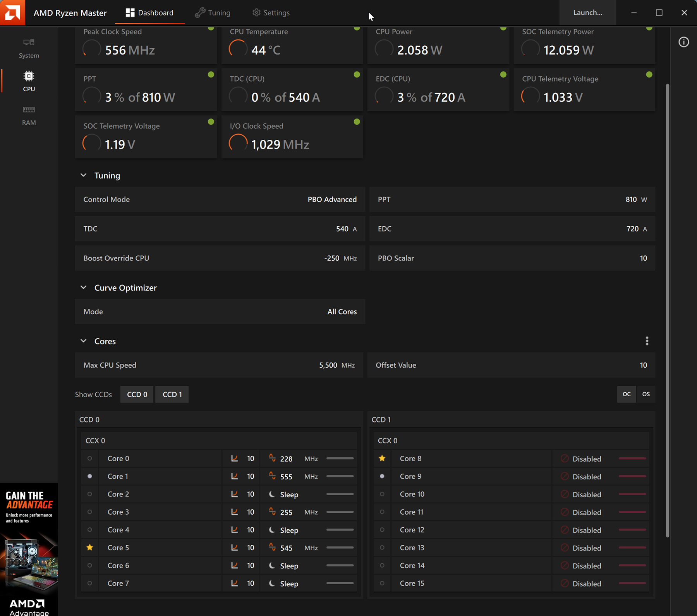
Task: Click the Gain the Advantage ad banner
Action: click(29, 549)
